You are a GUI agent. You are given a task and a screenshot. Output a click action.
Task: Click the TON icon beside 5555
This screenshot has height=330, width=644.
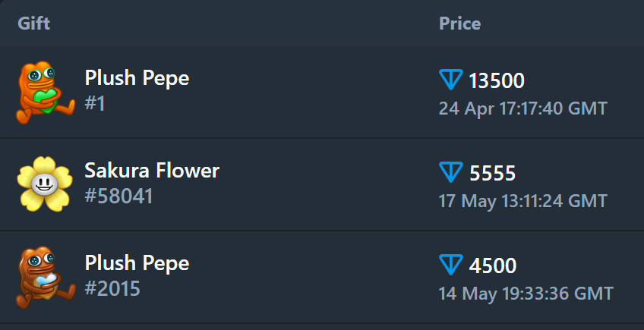pos(450,173)
